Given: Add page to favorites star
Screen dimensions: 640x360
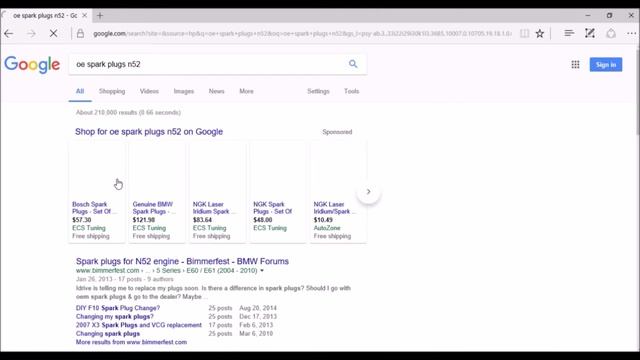Looking at the screenshot, I should point(540,33).
